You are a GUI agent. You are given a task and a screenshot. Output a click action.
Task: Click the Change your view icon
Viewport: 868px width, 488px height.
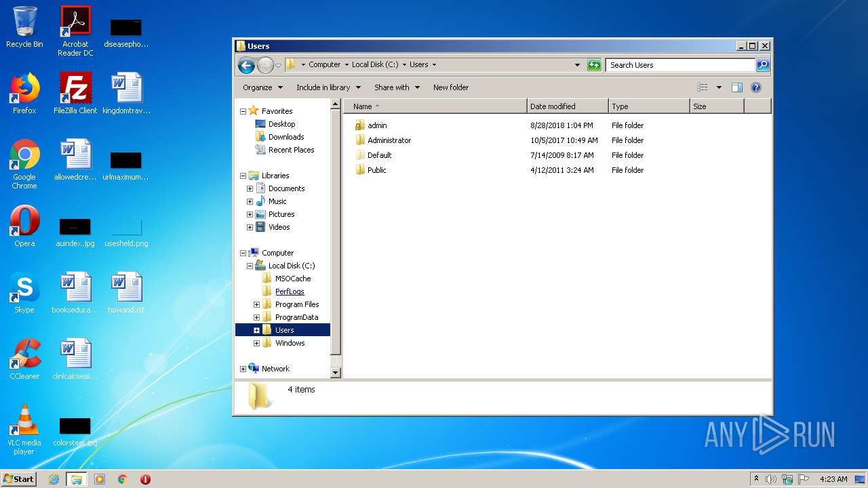coord(703,87)
